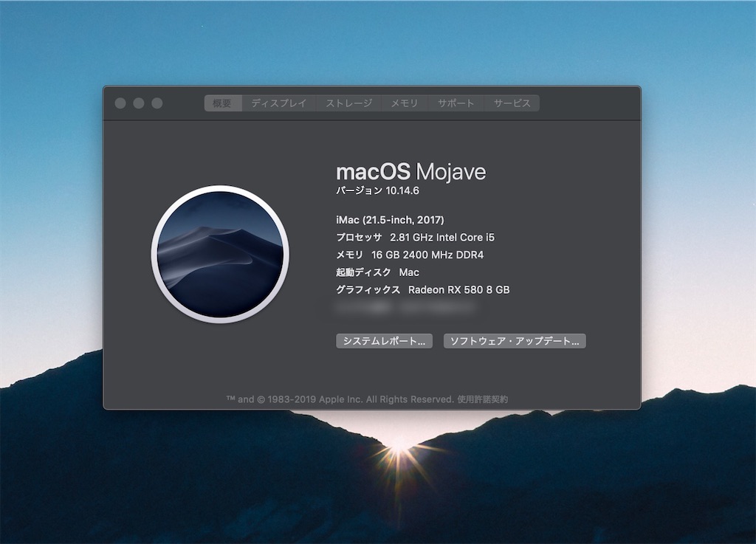Minimize the About This Mac window
Viewport: 756px width, 544px height.
pos(139,103)
